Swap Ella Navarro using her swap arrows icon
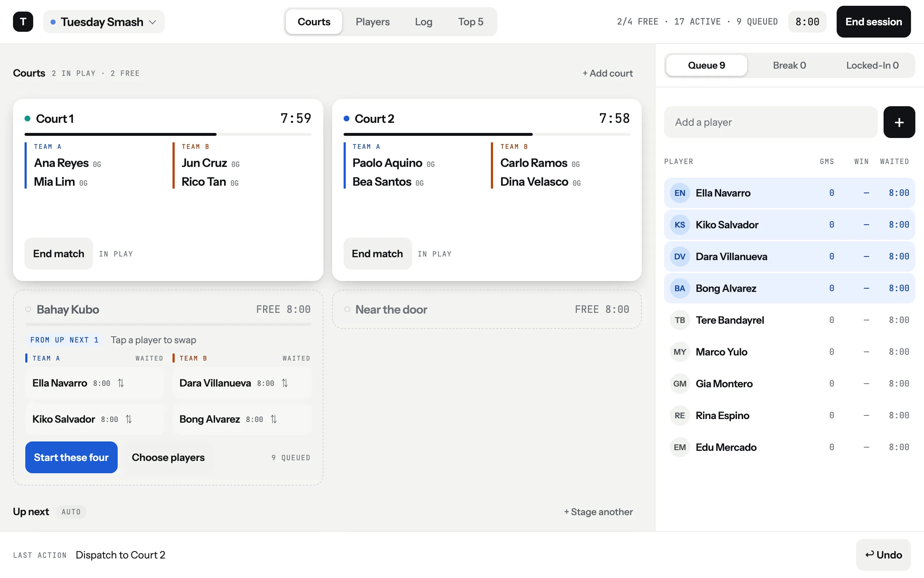This screenshot has width=924, height=578. pos(121,383)
